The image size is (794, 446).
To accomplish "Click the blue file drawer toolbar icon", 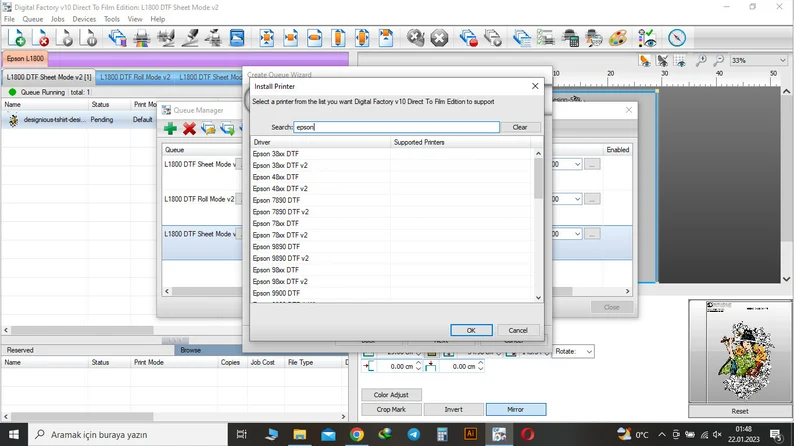I will (237, 38).
